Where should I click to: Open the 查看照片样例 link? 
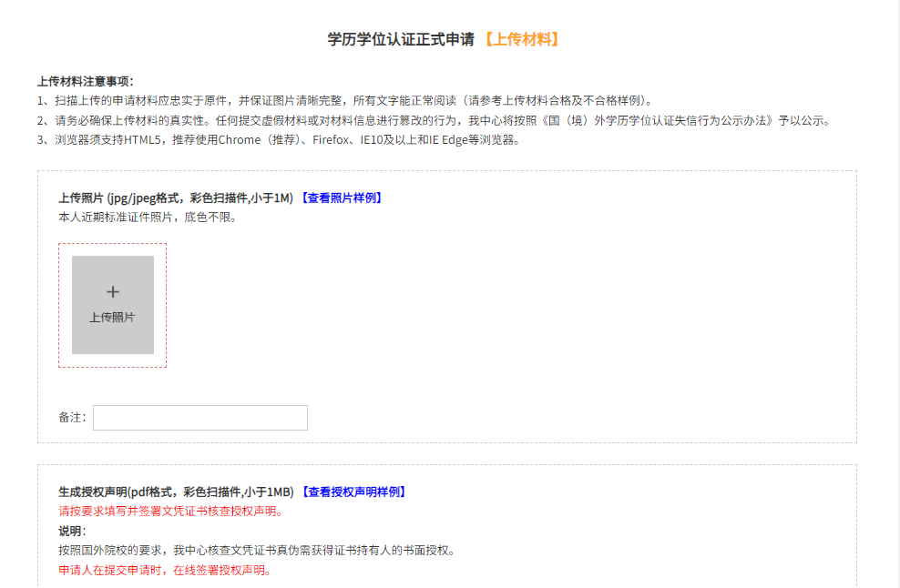(x=341, y=198)
